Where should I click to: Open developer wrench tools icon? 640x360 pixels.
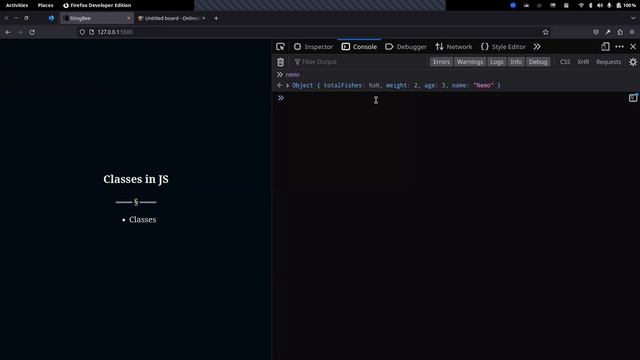pos(608,32)
